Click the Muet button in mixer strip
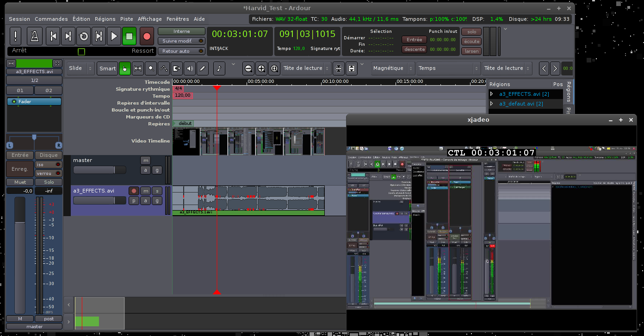 20,182
